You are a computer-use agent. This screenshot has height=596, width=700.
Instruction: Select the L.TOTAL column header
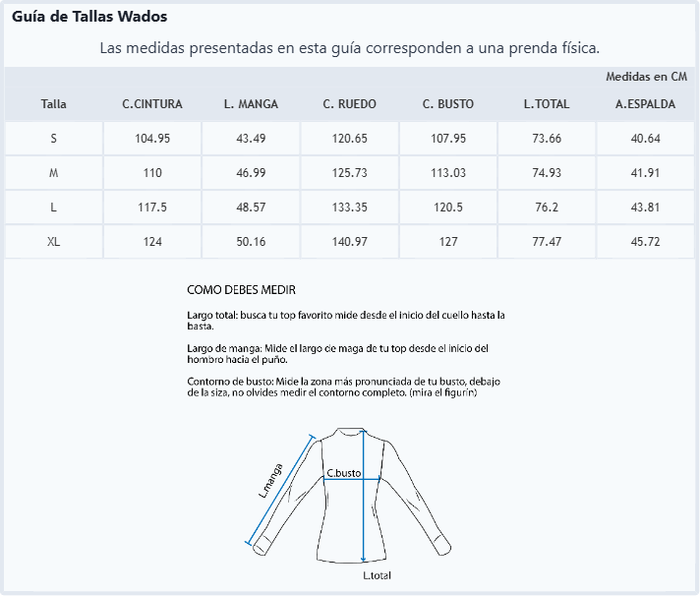tap(547, 104)
